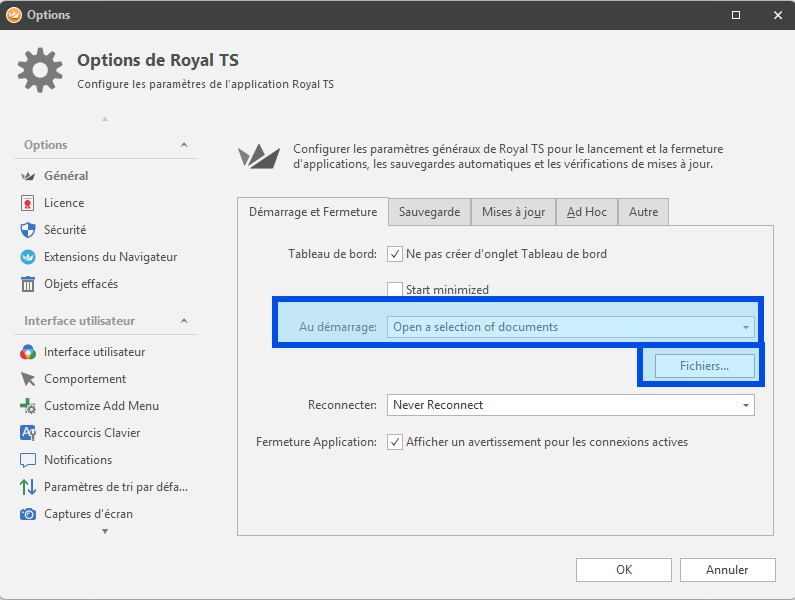Click the Raccourcis Clavier keyboard icon
795x600 pixels.
28,433
